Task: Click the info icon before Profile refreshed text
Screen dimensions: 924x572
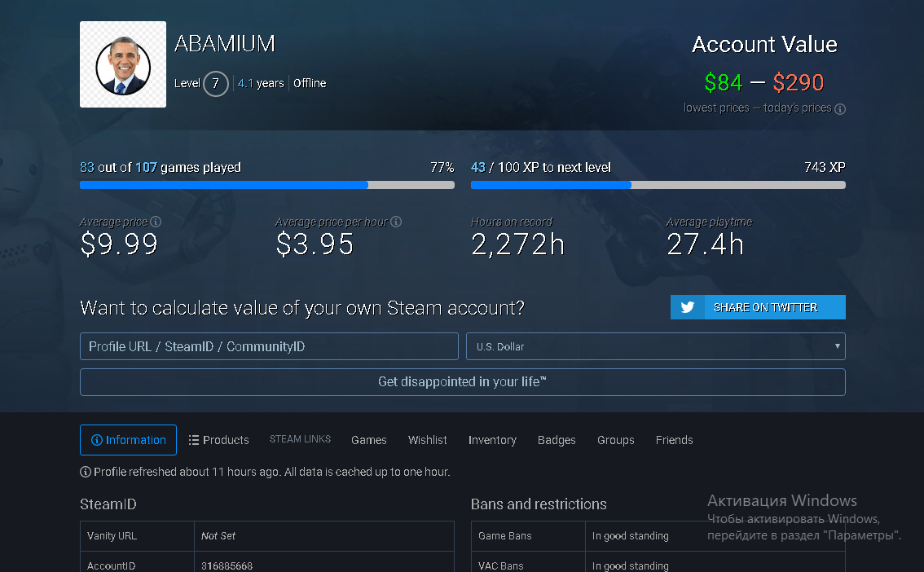Action: point(86,472)
